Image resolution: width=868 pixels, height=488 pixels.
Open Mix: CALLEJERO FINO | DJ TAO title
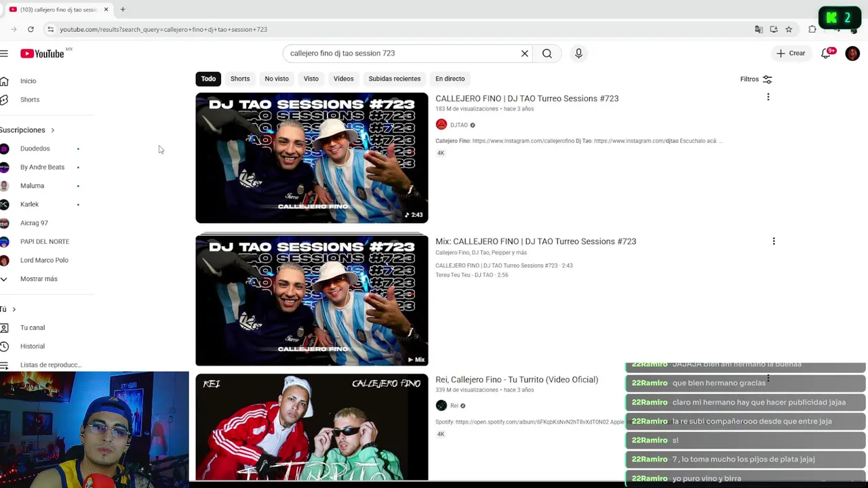(x=536, y=241)
